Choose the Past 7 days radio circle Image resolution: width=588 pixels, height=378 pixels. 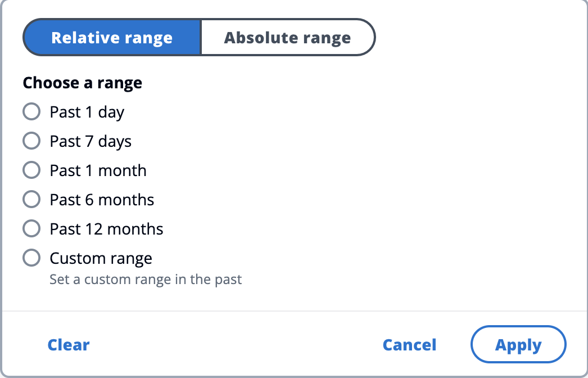[x=31, y=141]
